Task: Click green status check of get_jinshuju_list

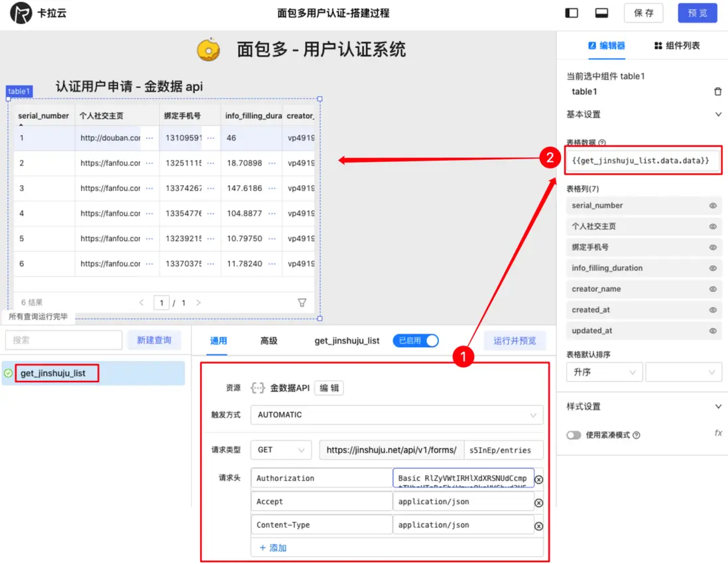Action: pyautogui.click(x=9, y=373)
